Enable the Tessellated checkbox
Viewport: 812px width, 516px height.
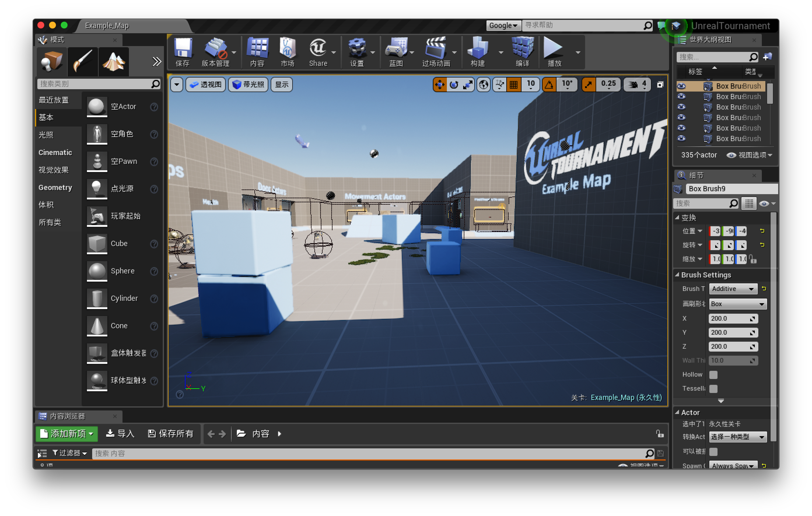(x=713, y=389)
